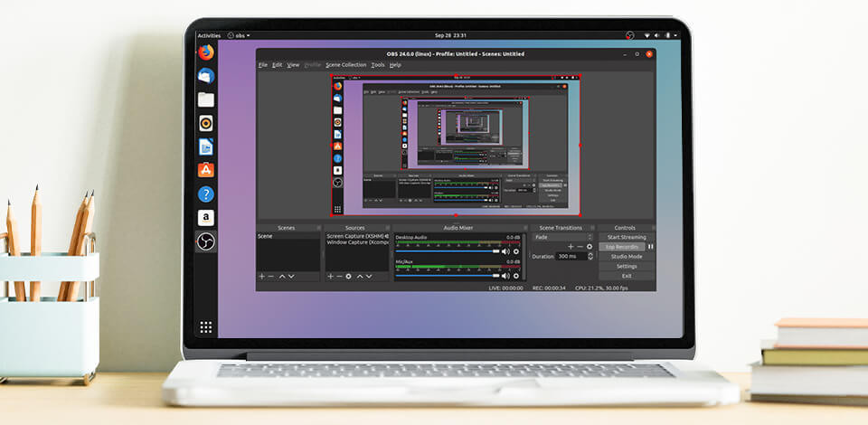Remove the scene transition with the minus icon
The height and width of the screenshot is (425, 868).
(x=580, y=247)
